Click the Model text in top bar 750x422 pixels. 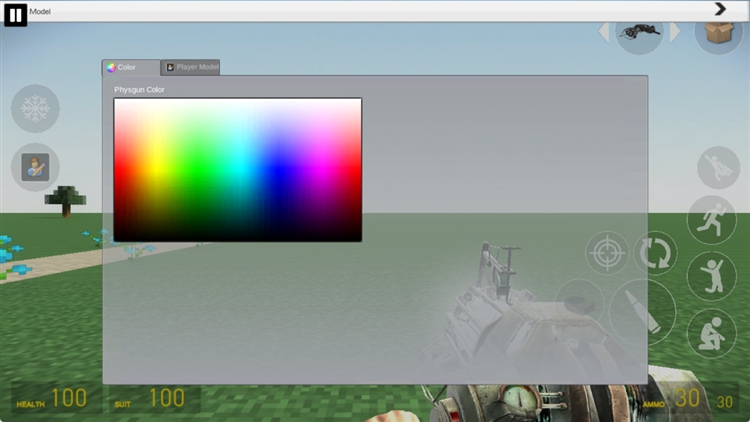(x=40, y=11)
